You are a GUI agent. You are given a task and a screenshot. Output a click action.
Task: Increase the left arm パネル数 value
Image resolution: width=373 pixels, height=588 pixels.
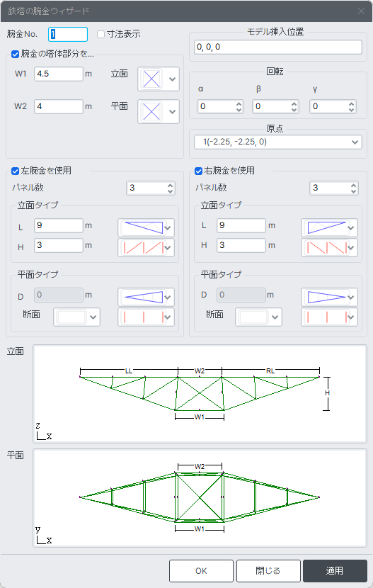click(x=171, y=185)
